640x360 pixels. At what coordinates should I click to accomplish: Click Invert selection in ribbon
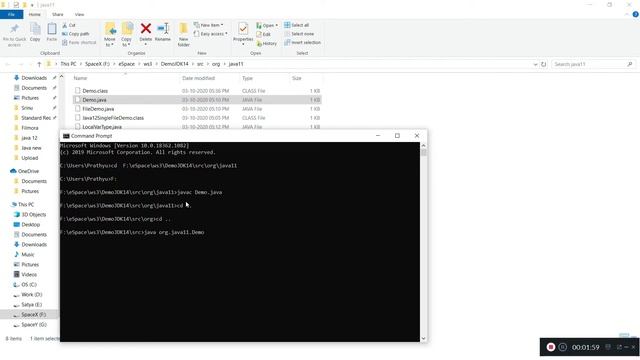pos(302,42)
